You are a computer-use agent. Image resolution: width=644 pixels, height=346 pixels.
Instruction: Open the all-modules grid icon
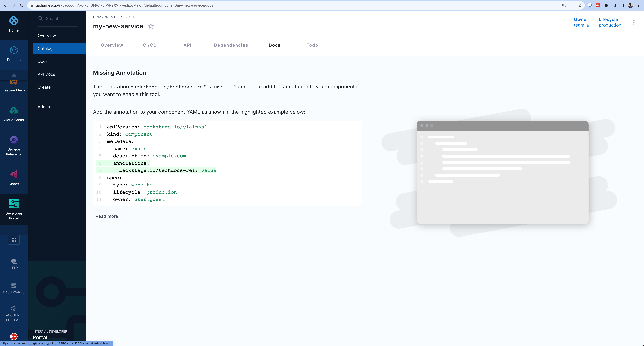14,240
